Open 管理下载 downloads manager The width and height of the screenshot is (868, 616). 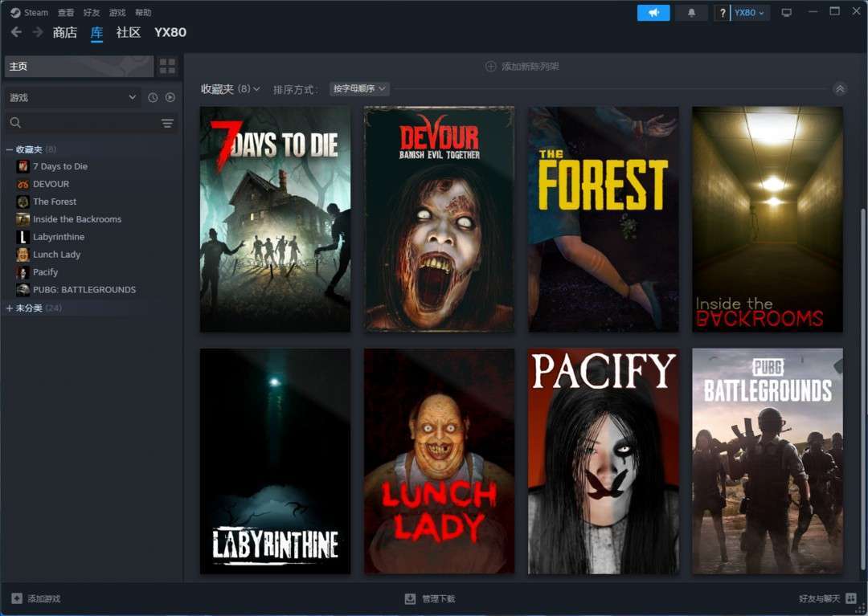(x=430, y=598)
